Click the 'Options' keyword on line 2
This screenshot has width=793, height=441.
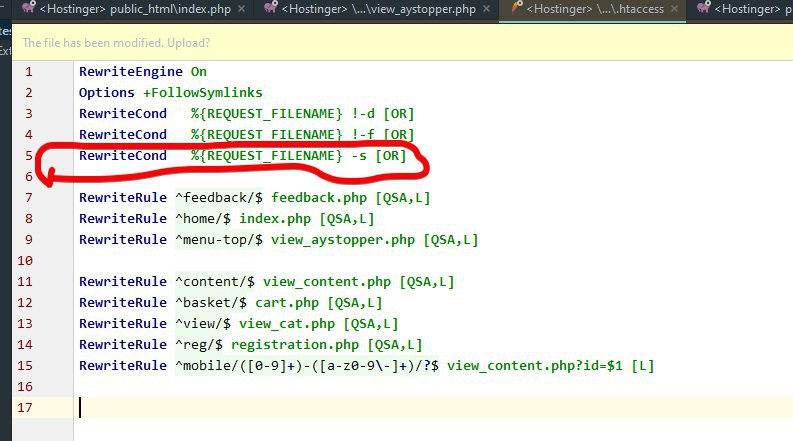coord(107,93)
